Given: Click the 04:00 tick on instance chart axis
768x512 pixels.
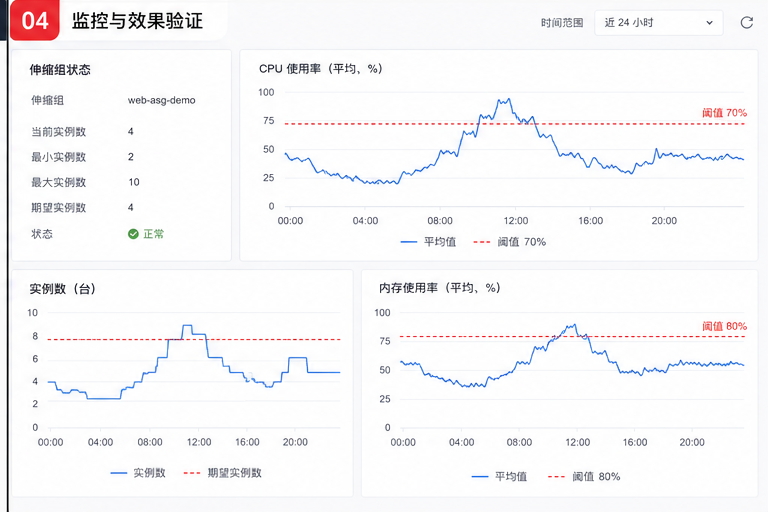Looking at the screenshot, I should click(100, 442).
